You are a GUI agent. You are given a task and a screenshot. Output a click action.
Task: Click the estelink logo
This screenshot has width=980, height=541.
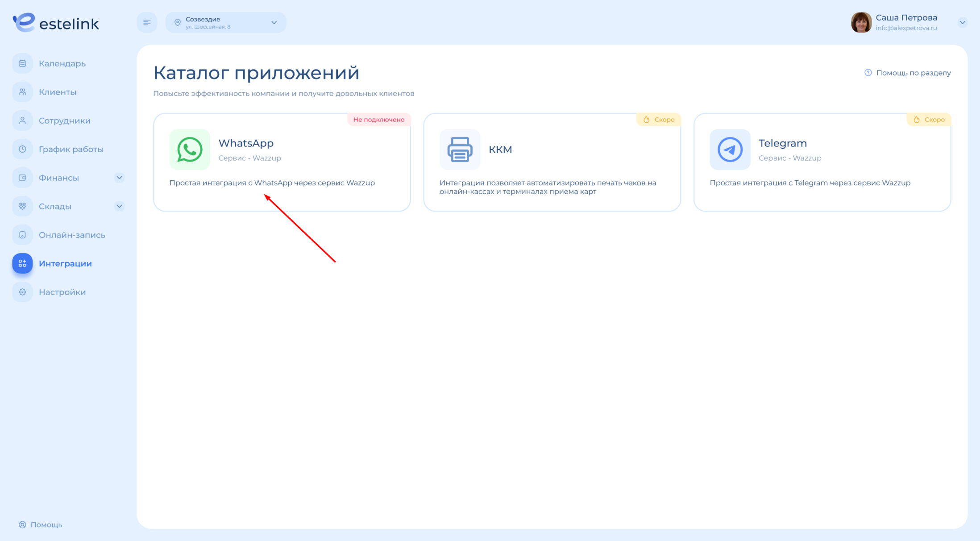[x=56, y=22]
